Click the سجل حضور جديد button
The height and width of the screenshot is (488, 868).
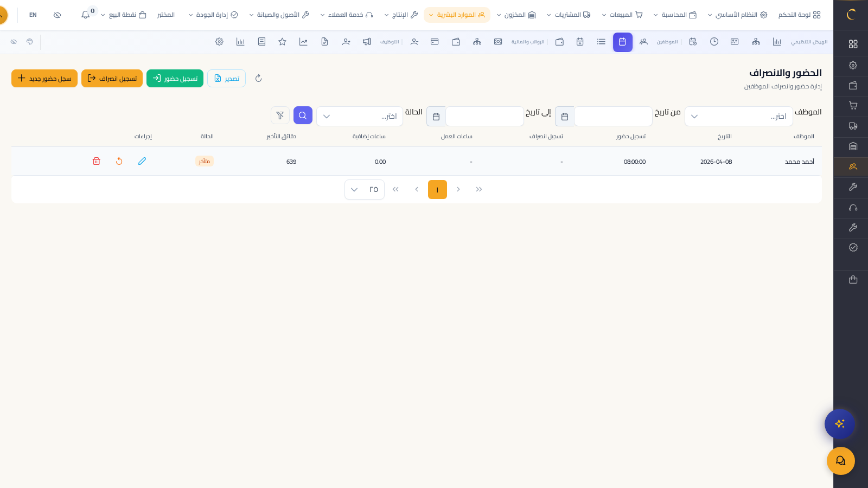44,79
